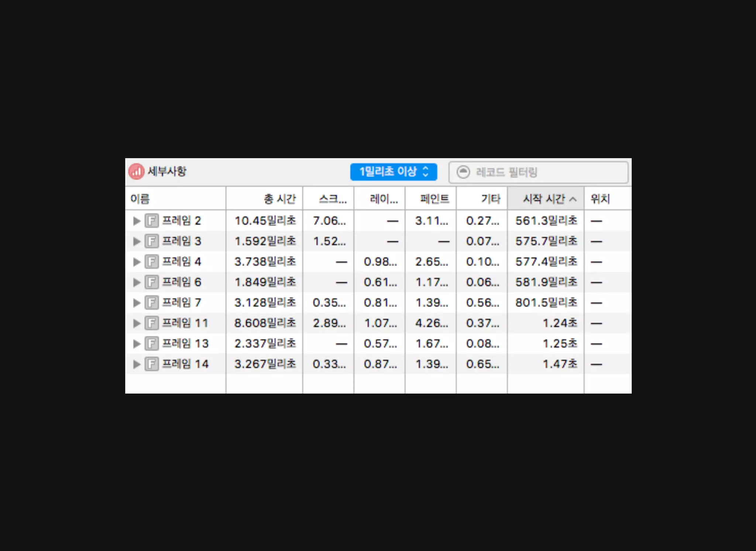Click the filter icon in 레코드 필터링 field

click(x=463, y=172)
